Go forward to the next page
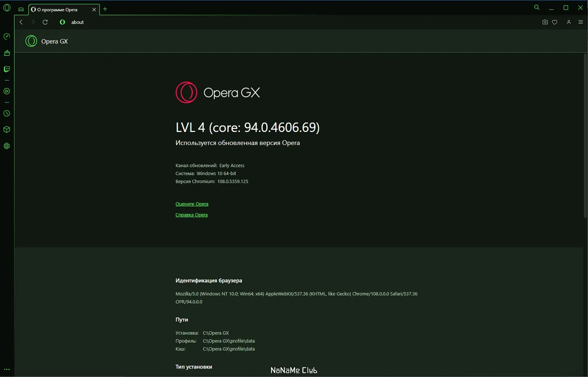Screen dimensions: 588x377 (x=33, y=22)
